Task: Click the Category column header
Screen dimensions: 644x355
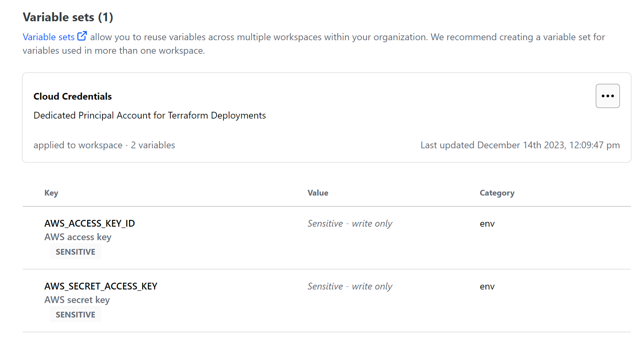Action: [497, 193]
